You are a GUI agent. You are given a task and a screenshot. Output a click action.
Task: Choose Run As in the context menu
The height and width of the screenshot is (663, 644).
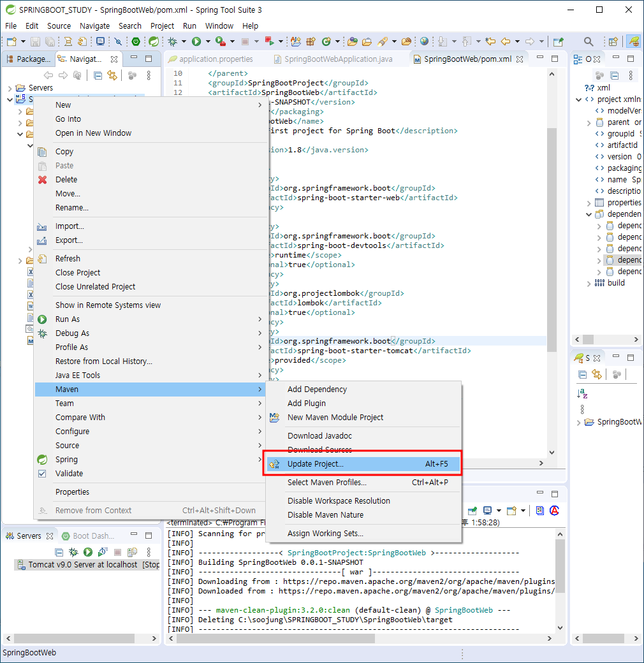[x=150, y=319]
